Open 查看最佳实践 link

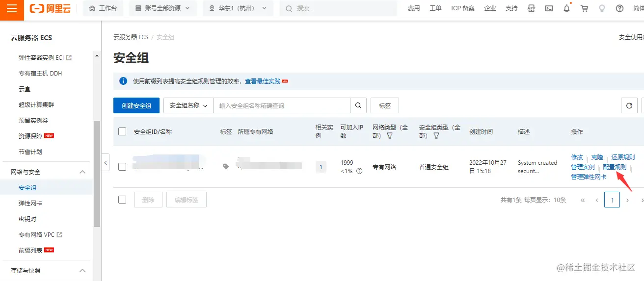coord(263,81)
